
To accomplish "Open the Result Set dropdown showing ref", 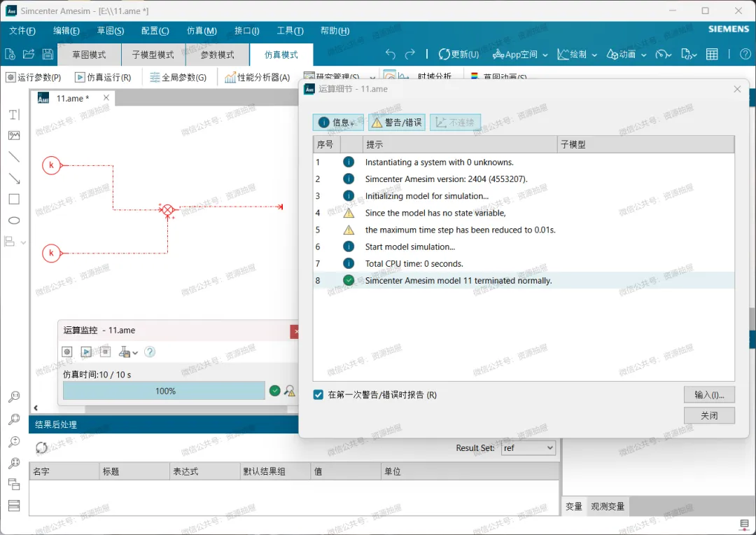I will [x=528, y=448].
